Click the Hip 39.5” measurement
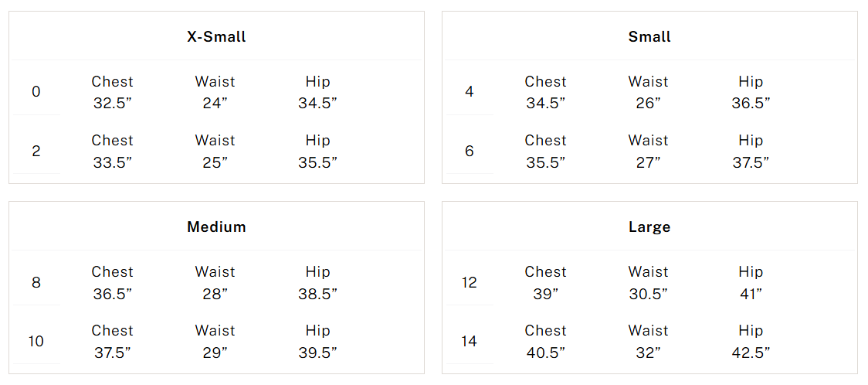Image resolution: width=868 pixels, height=385 pixels. [x=317, y=341]
